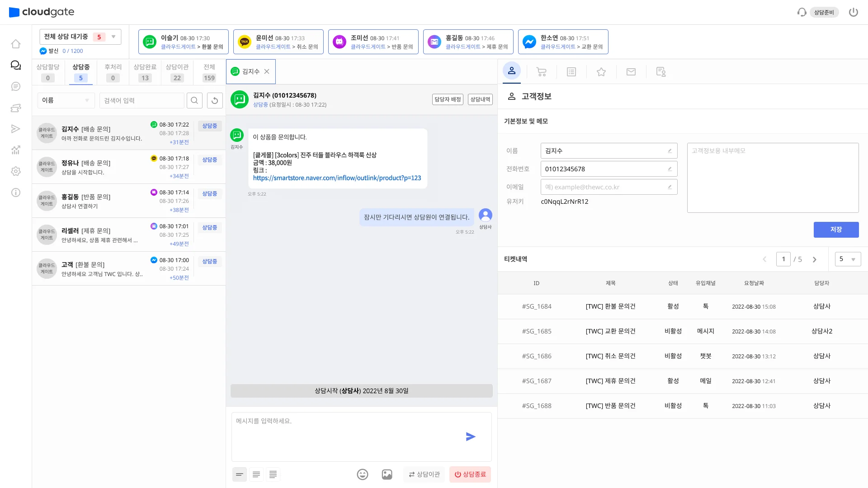The height and width of the screenshot is (488, 868).
Task: Change ticket list page size dropdown from 5
Action: [x=848, y=259]
